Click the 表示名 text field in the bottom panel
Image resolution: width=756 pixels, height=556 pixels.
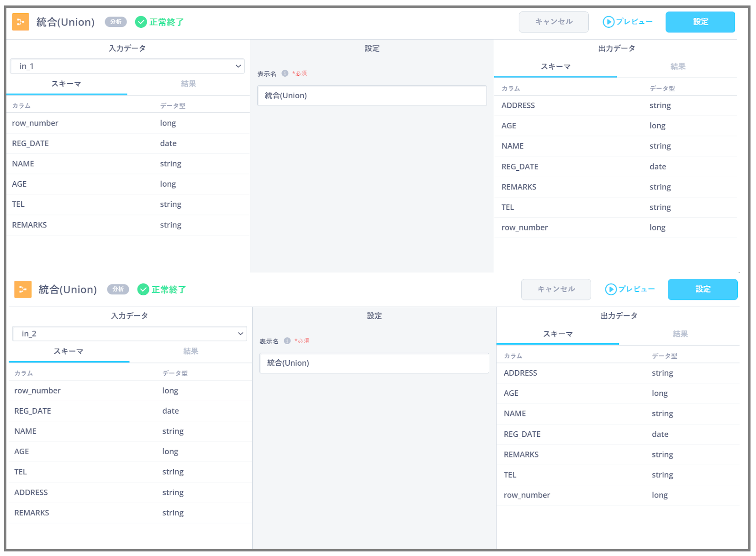(374, 363)
